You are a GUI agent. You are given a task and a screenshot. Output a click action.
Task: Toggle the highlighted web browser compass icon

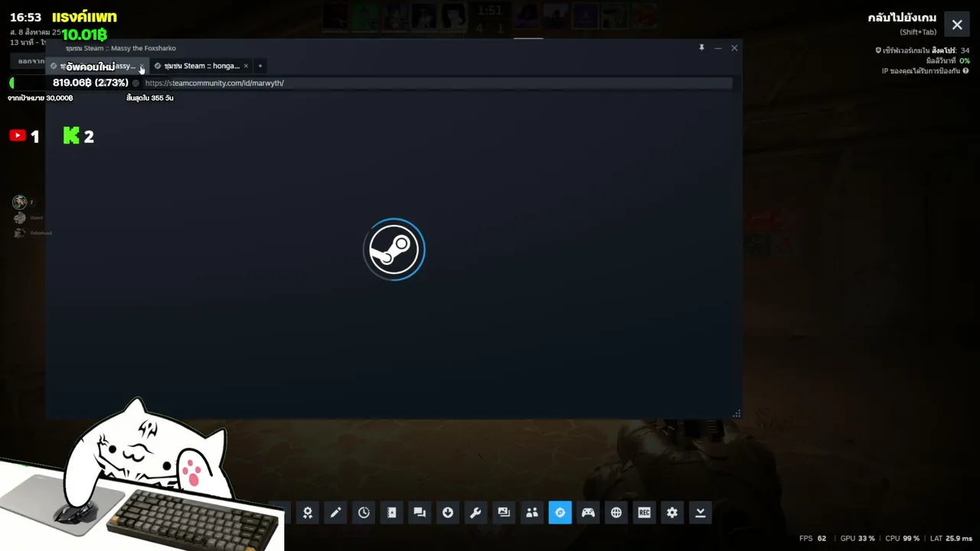coord(560,513)
